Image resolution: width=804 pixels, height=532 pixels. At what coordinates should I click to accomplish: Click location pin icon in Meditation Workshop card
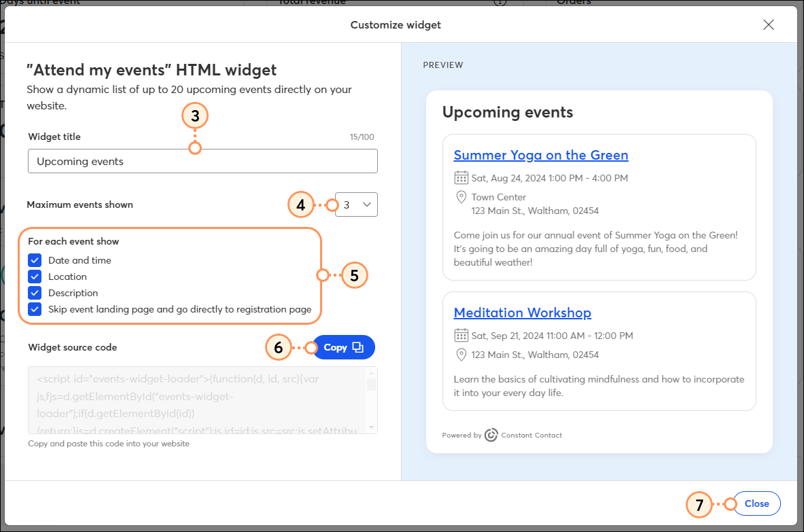pyautogui.click(x=461, y=355)
